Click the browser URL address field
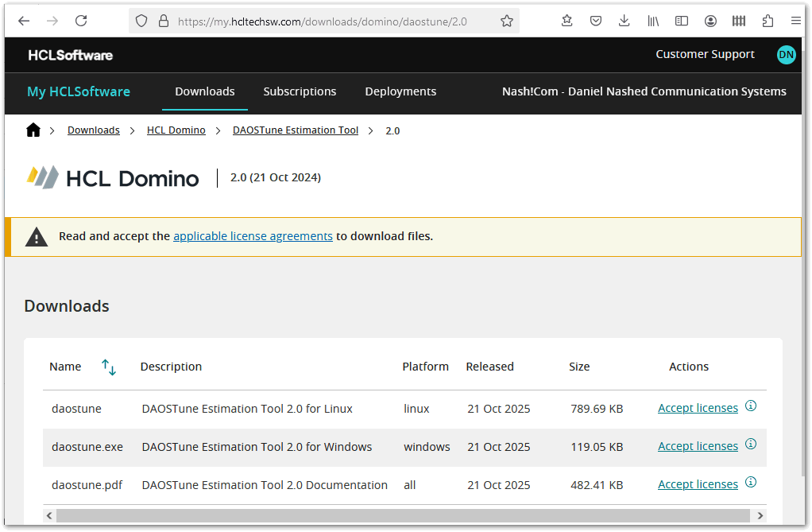The width and height of the screenshot is (812, 532). point(322,21)
